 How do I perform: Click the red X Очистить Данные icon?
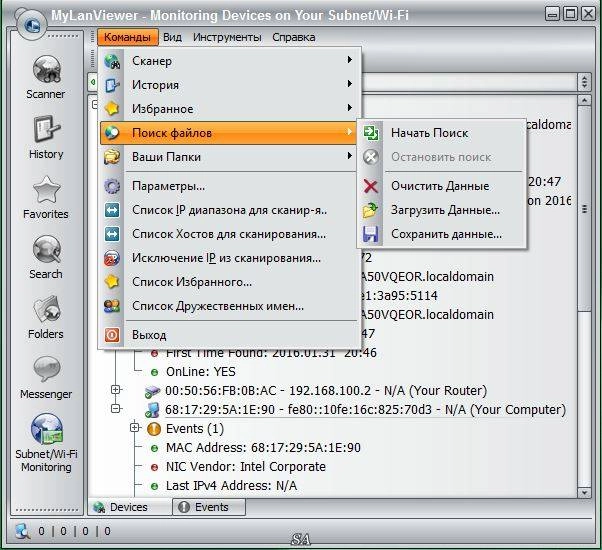(371, 186)
